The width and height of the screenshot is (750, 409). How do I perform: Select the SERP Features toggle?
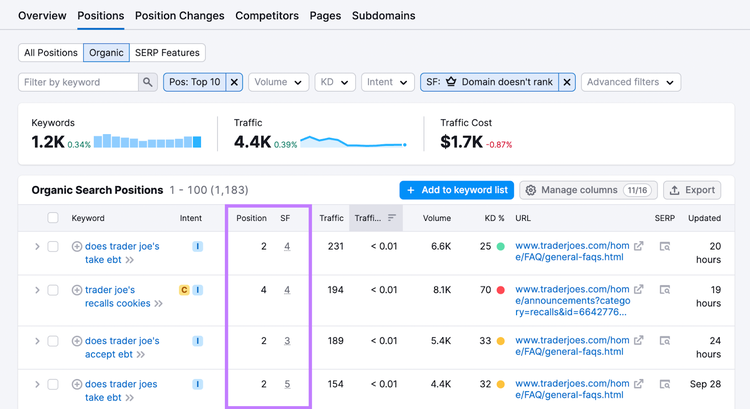pos(167,53)
